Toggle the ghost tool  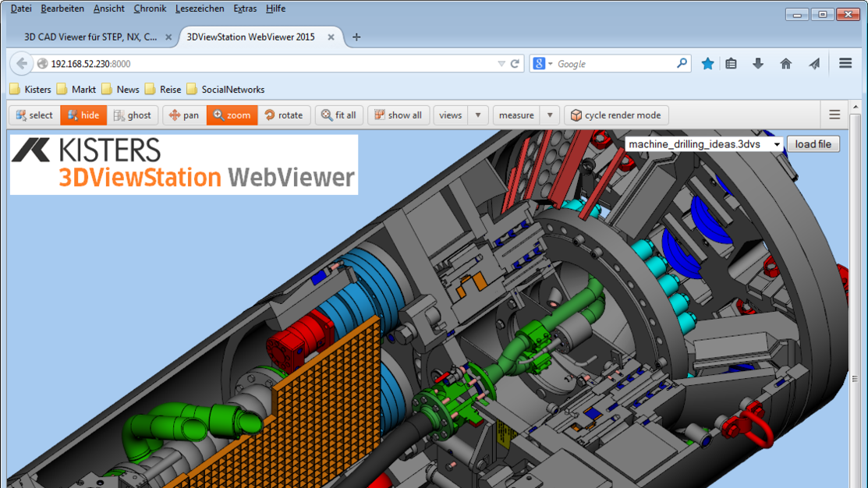click(133, 115)
